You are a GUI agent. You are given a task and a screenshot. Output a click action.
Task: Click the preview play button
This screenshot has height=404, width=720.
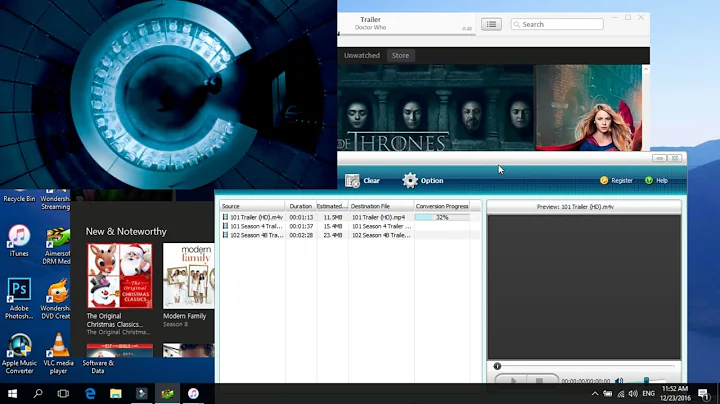tap(512, 380)
